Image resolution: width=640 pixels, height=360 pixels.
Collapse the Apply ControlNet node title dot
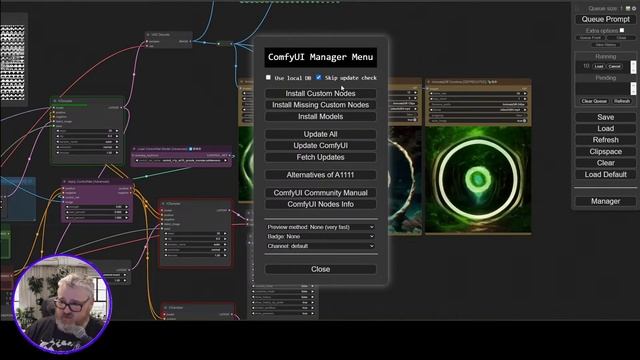(64, 182)
